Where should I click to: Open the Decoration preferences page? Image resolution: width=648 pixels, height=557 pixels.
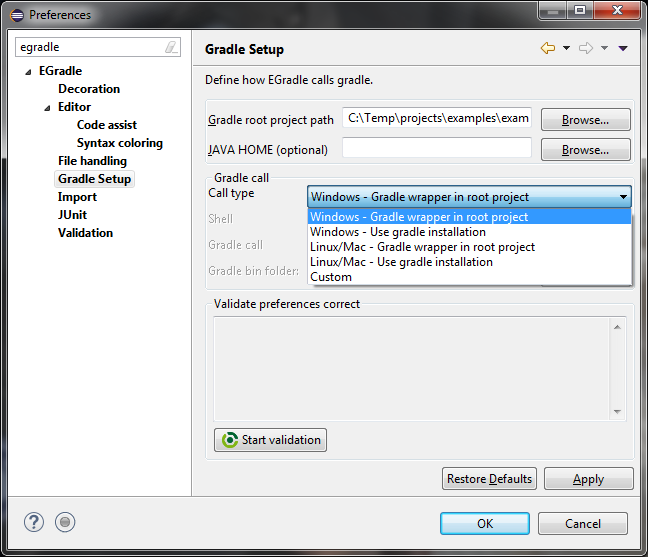(x=89, y=89)
